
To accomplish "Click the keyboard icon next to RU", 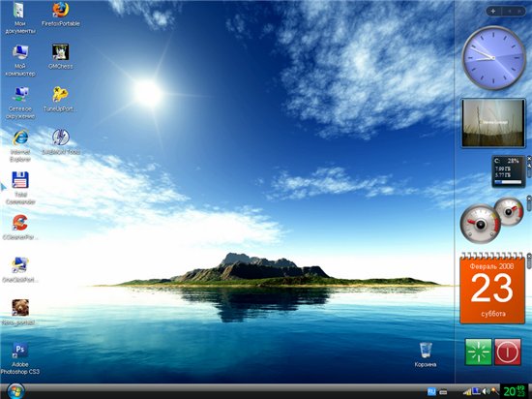I will pyautogui.click(x=443, y=392).
